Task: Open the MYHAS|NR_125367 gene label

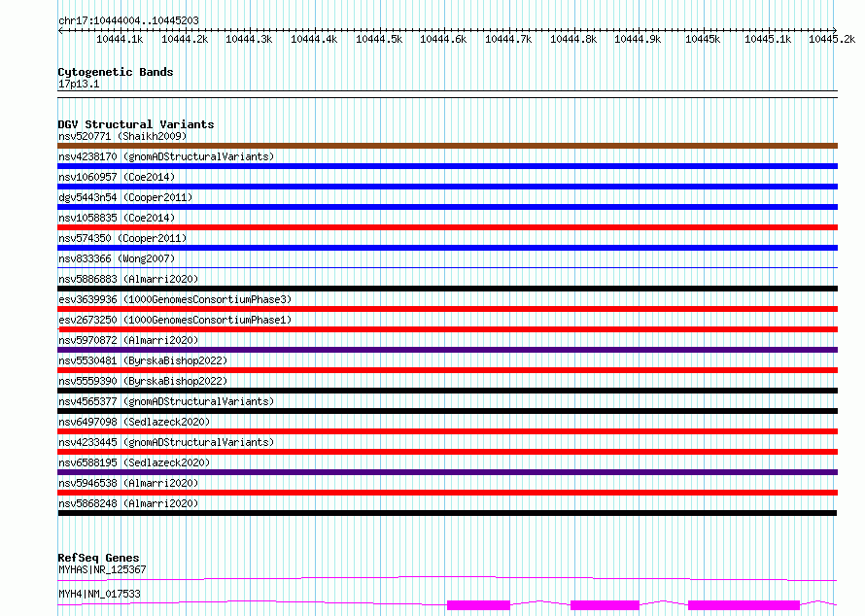Action: (x=102, y=569)
